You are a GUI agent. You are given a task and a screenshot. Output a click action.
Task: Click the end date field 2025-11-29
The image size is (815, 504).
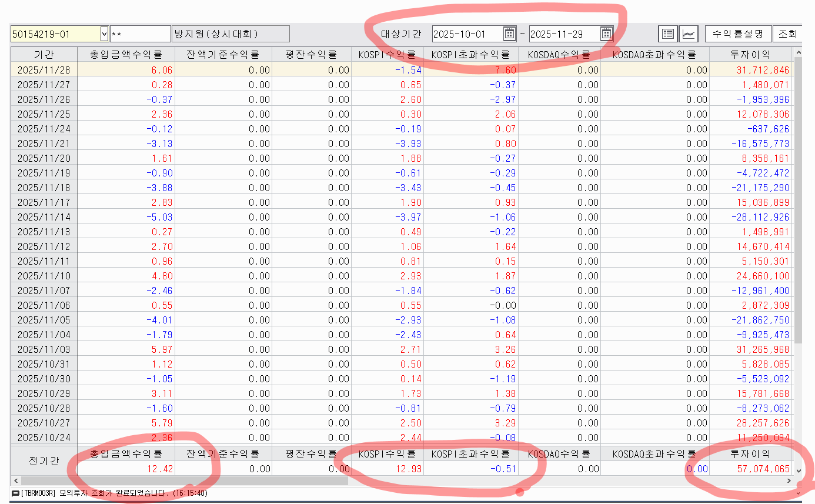[565, 34]
